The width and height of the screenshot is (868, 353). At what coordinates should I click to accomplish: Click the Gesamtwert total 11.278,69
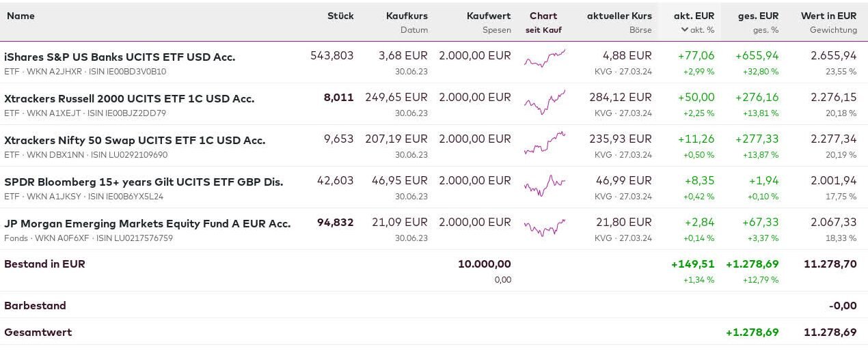pos(830,333)
